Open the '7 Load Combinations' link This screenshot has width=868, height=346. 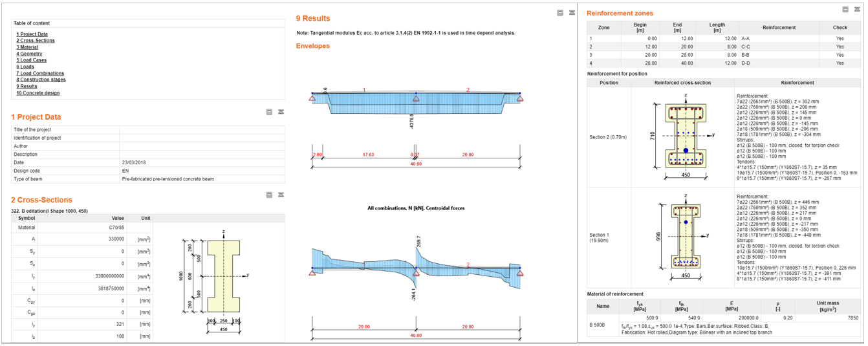[x=40, y=73]
